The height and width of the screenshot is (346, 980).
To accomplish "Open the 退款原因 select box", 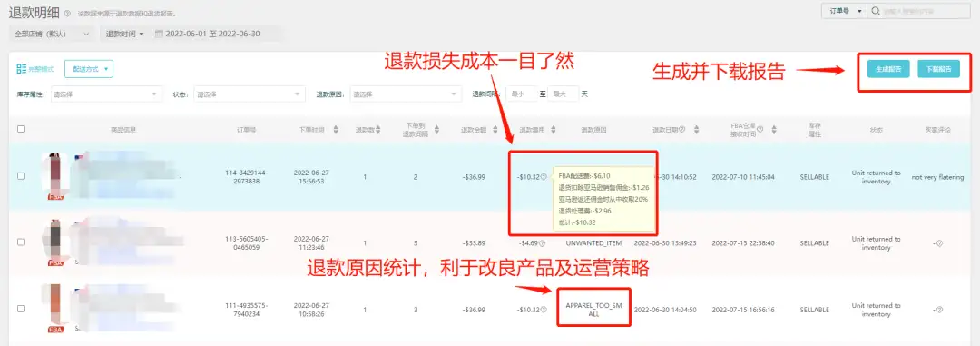I will click(x=406, y=94).
